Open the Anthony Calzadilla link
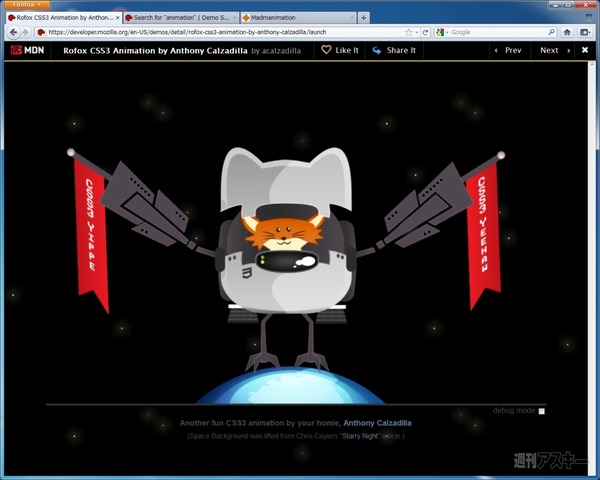Image resolution: width=600 pixels, height=480 pixels. (377, 423)
